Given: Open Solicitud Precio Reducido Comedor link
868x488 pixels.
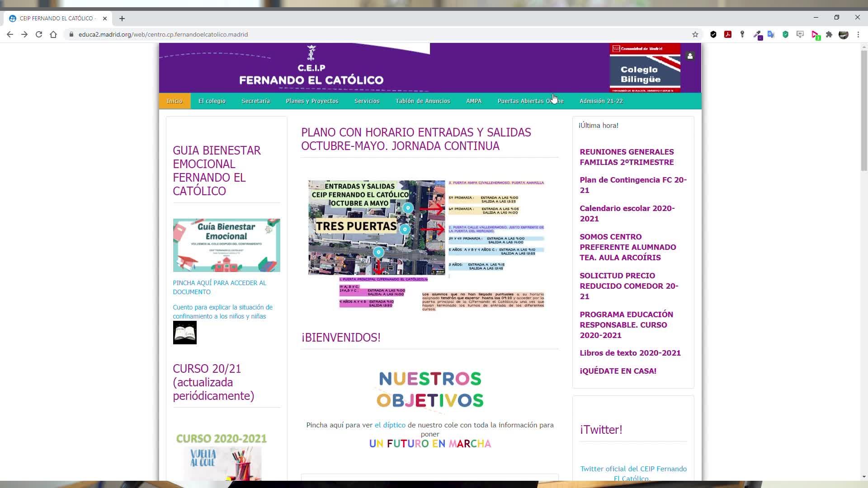Looking at the screenshot, I should pyautogui.click(x=629, y=286).
